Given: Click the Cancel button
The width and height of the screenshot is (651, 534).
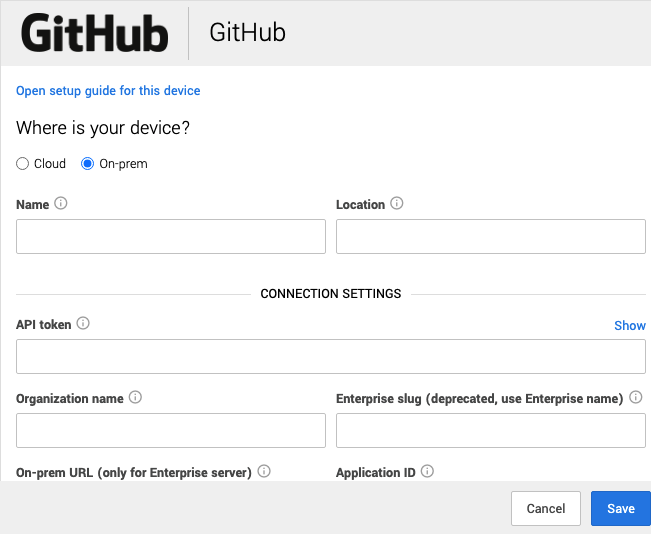Looking at the screenshot, I should click(x=546, y=508).
